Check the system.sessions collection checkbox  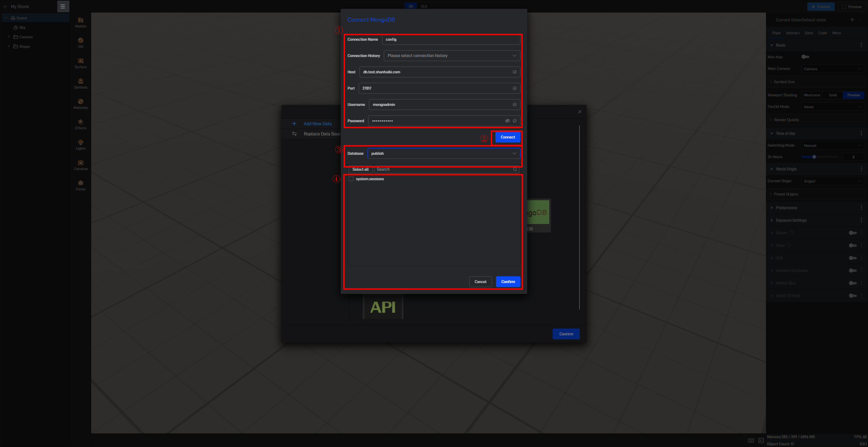[x=351, y=179]
